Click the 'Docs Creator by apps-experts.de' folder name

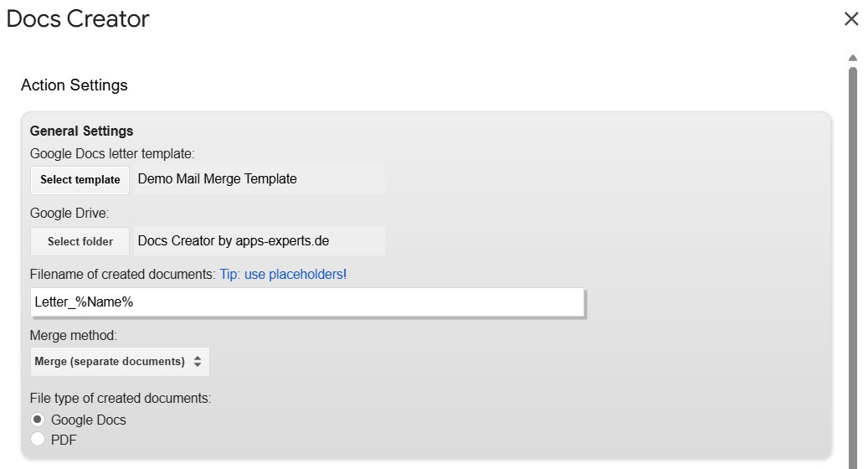[x=233, y=241]
